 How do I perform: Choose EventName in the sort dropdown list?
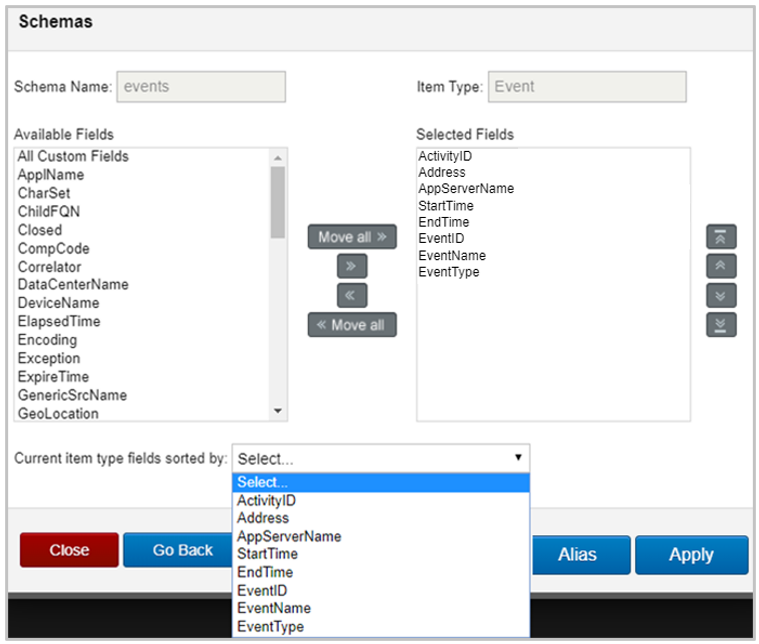pos(381,608)
